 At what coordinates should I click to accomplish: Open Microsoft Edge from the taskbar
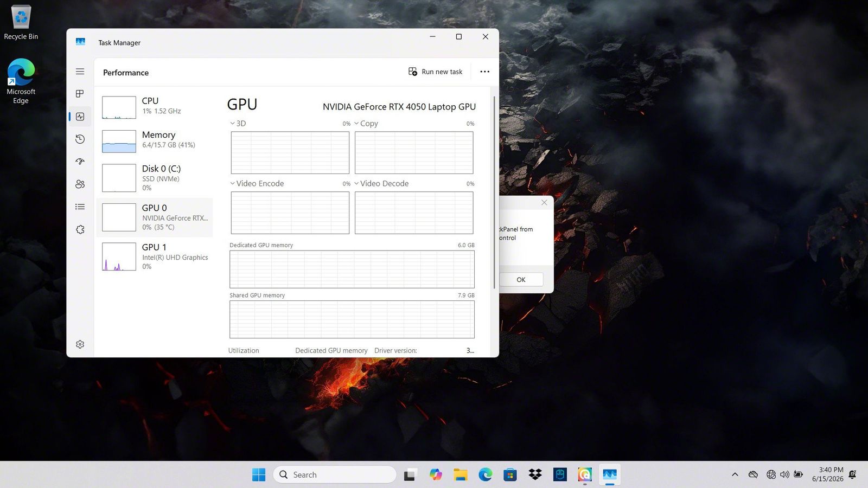coord(486,474)
